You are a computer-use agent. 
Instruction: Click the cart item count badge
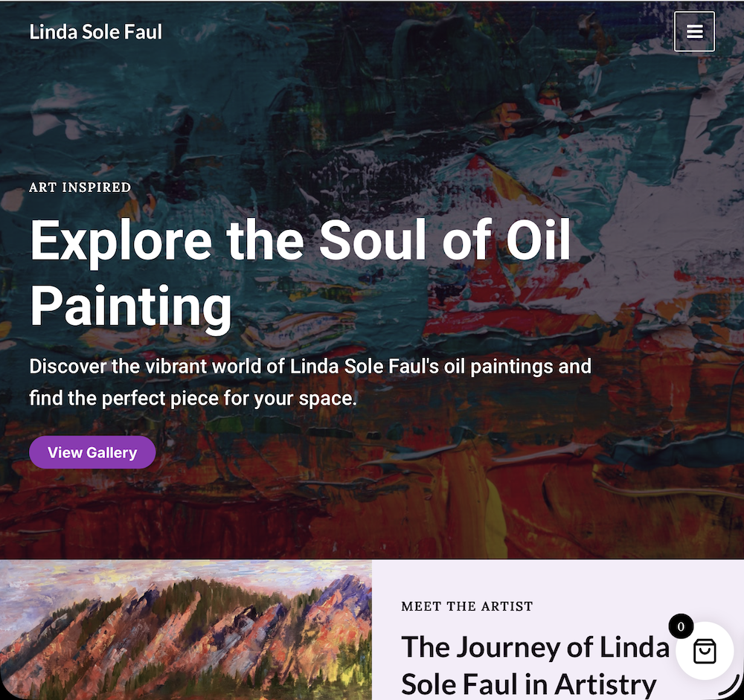tap(680, 626)
